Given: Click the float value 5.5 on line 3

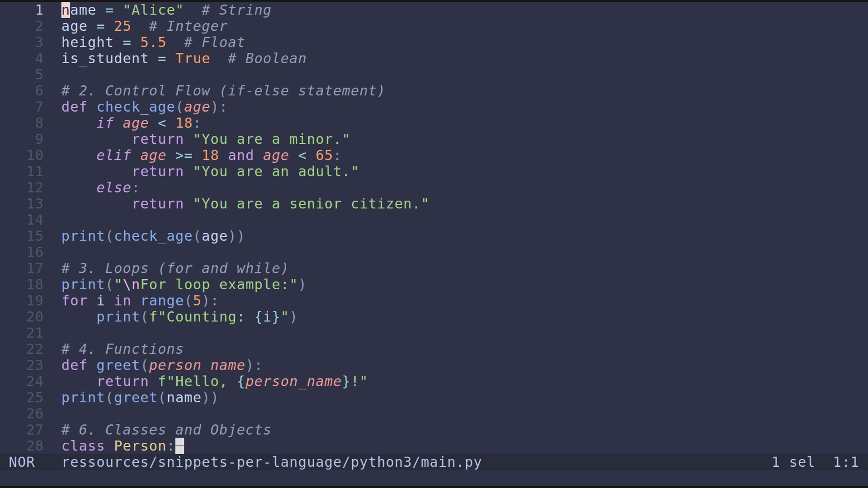Looking at the screenshot, I should click(x=153, y=42).
